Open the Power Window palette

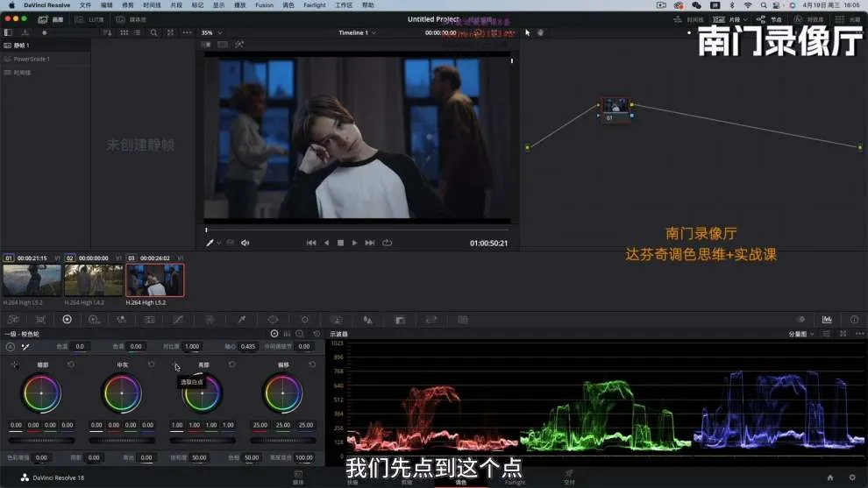(273, 320)
